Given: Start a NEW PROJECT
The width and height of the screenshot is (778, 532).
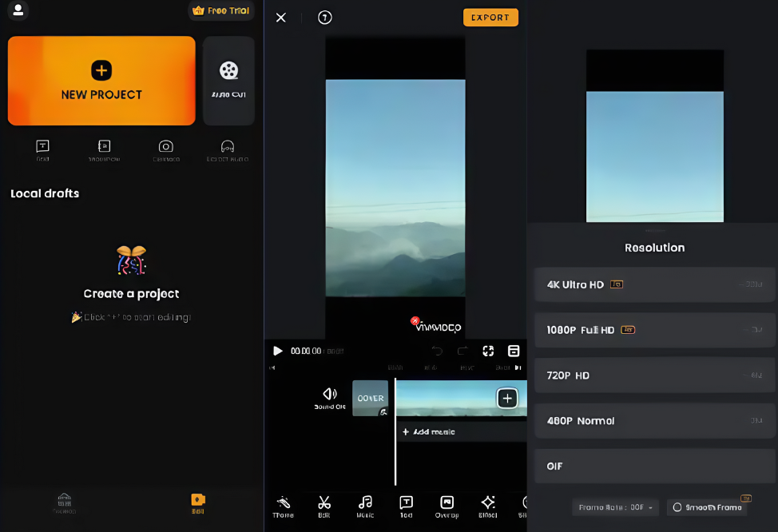Looking at the screenshot, I should (101, 81).
